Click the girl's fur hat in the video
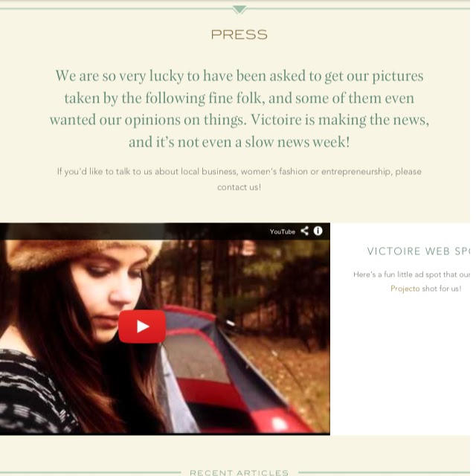Screen dimensions: 476x476 [x=82, y=254]
